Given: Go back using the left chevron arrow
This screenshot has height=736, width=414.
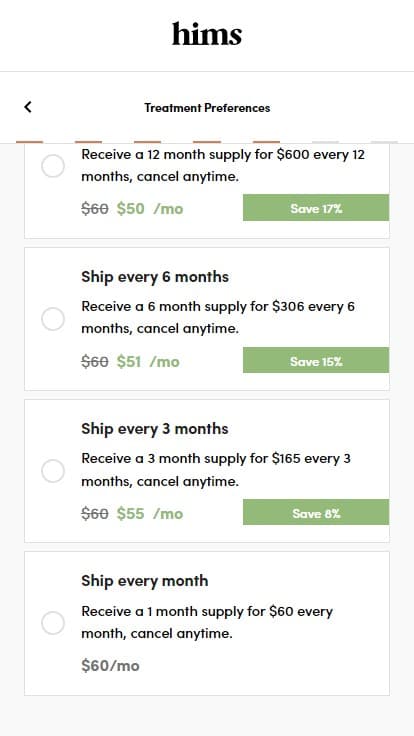Looking at the screenshot, I should click(28, 107).
